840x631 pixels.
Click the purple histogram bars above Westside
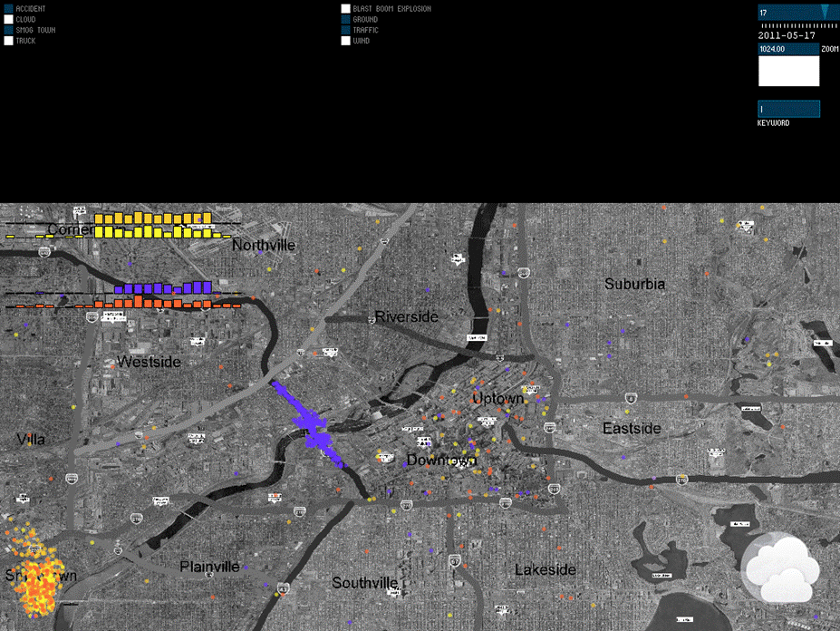pyautogui.click(x=163, y=288)
